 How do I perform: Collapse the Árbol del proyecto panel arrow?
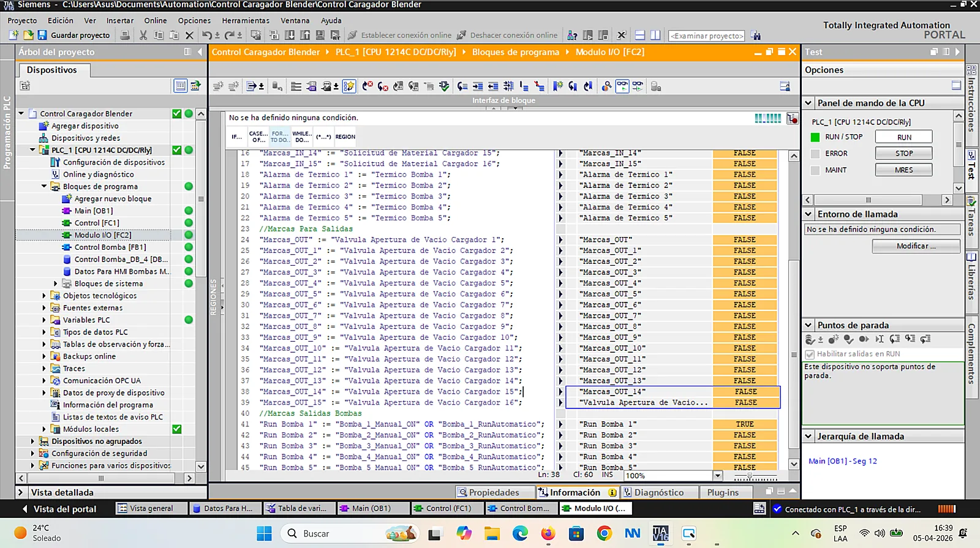tap(200, 52)
